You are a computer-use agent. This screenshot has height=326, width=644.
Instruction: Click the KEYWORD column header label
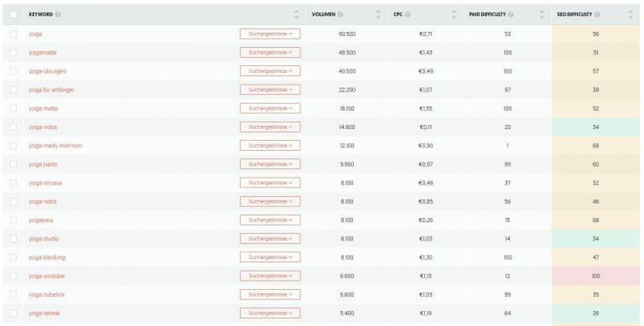click(40, 14)
